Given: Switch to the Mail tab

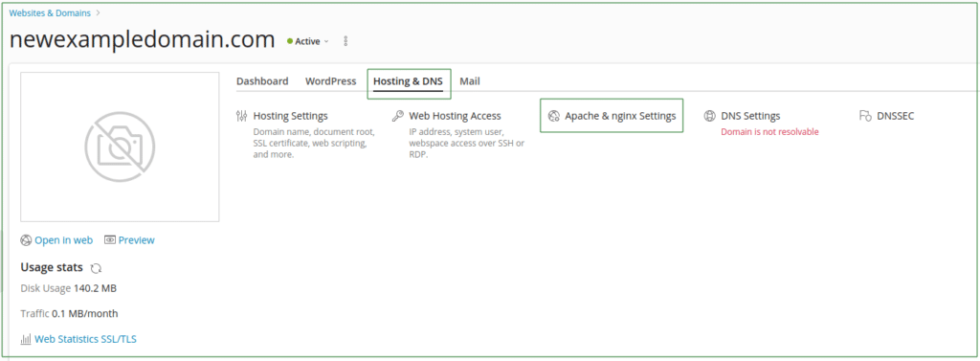Looking at the screenshot, I should coord(470,80).
